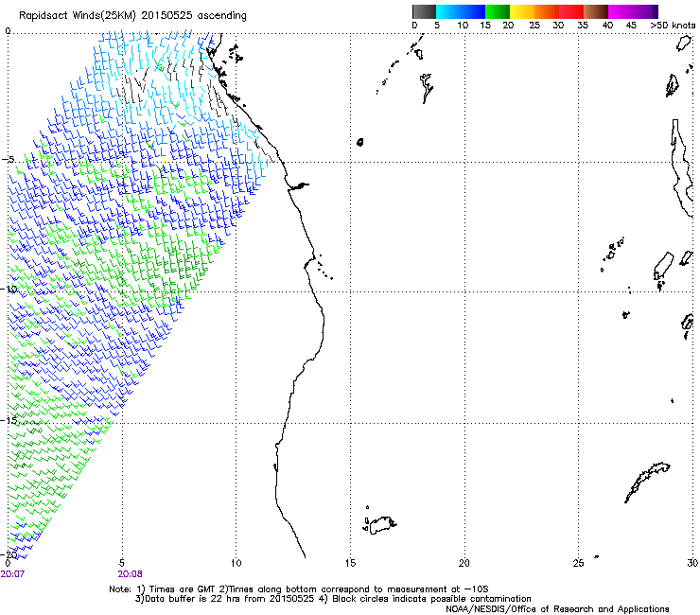Screen dimensions: 700x615
Task: Select the color legend's '25' label
Action: [x=534, y=26]
